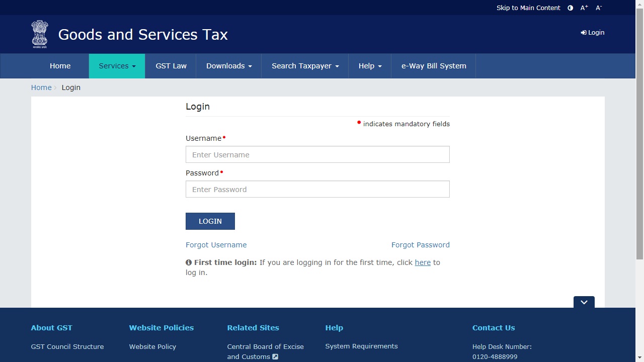This screenshot has width=644, height=362.
Task: Open the Search Taxpayer dropdown
Action: click(305, 66)
